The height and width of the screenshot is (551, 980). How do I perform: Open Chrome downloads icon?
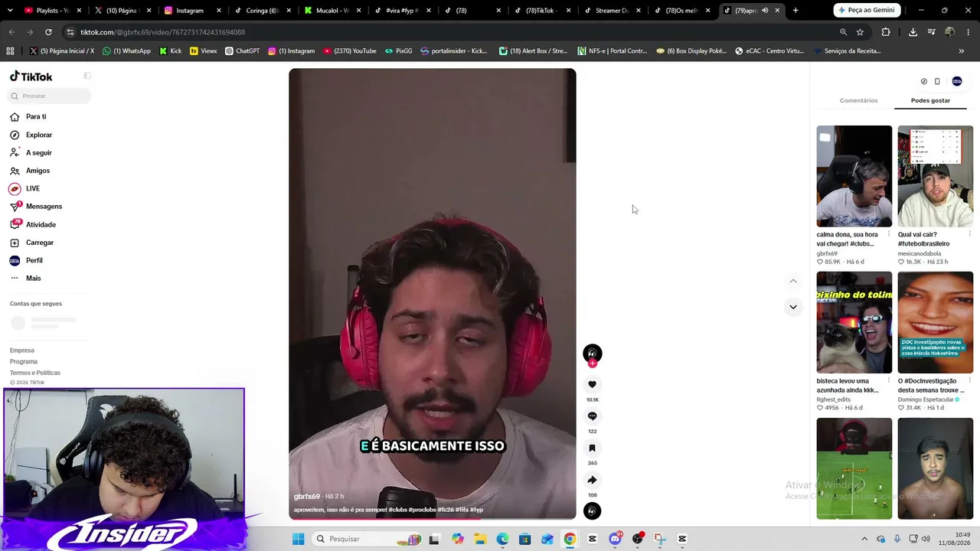913,32
